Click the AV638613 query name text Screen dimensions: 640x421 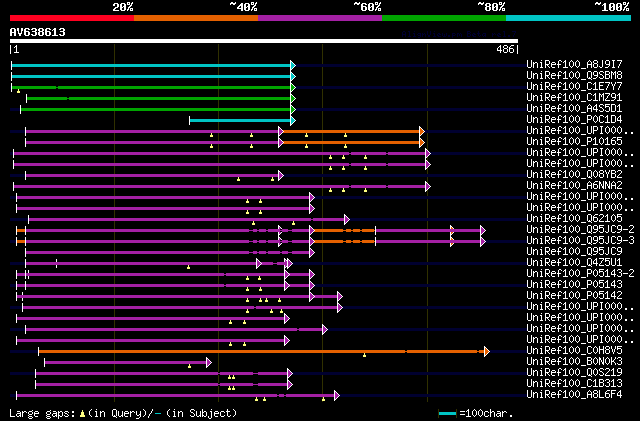(x=38, y=32)
